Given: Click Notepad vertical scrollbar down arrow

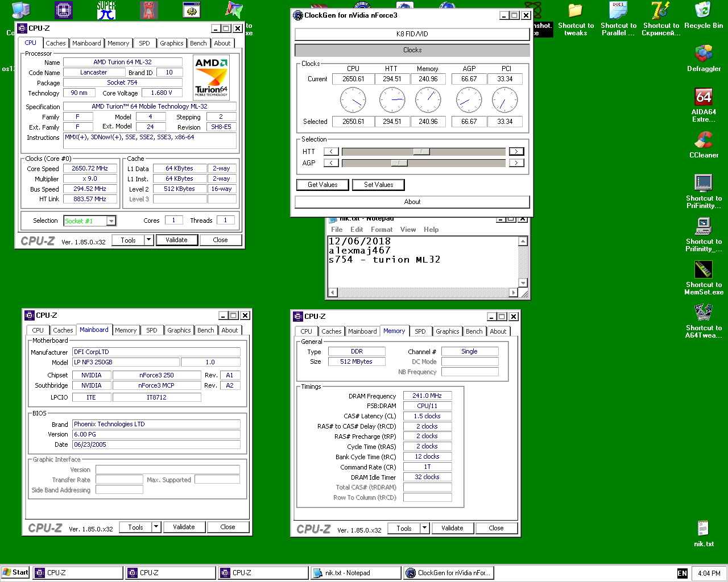Looking at the screenshot, I should [523, 282].
